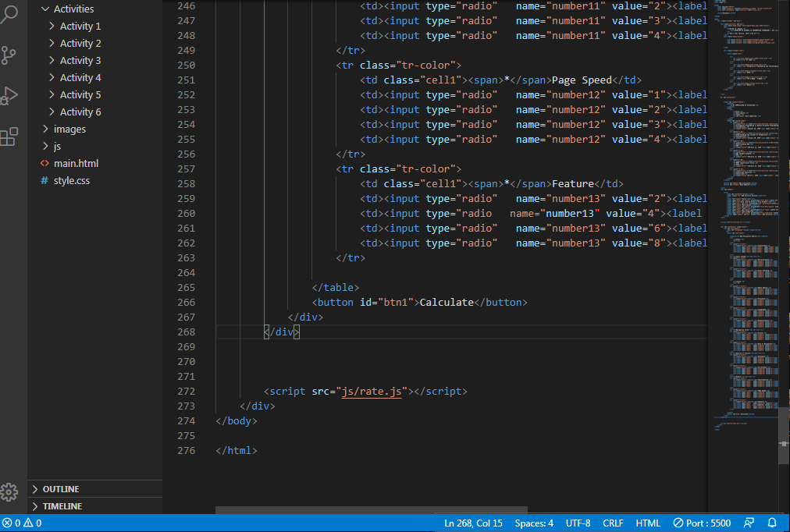Expand the images folder
The height and width of the screenshot is (532, 790).
click(45, 129)
